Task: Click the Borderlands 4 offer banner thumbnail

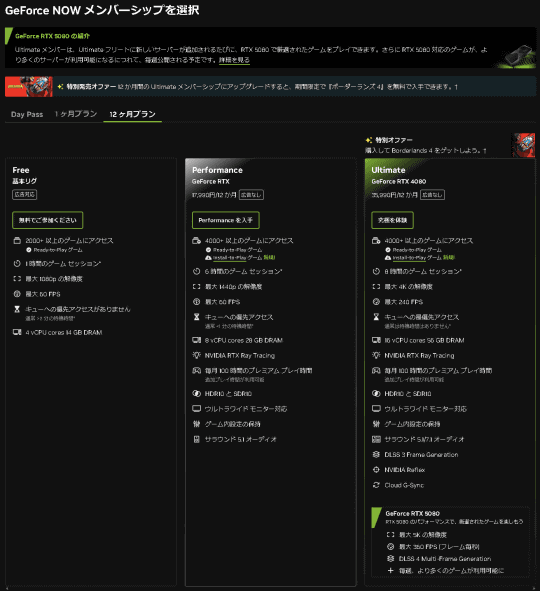Action: click(x=29, y=87)
